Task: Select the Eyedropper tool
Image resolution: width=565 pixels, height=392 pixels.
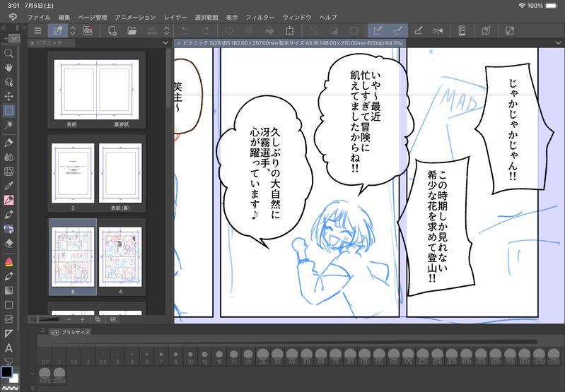Action: [8, 186]
